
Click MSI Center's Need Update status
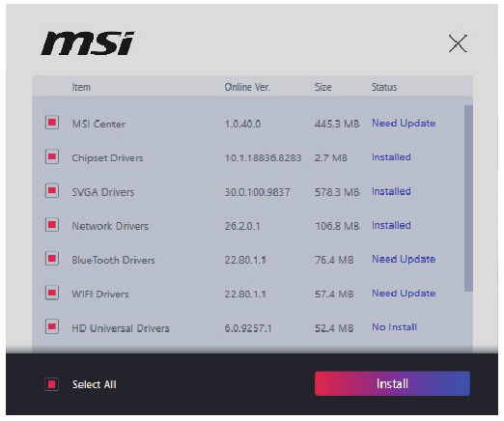tap(404, 123)
